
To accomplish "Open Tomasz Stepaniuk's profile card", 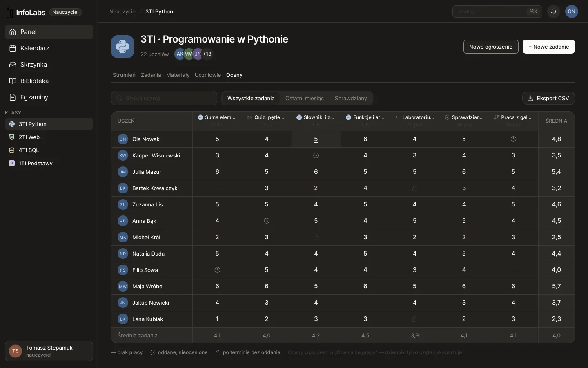I will click(49, 351).
